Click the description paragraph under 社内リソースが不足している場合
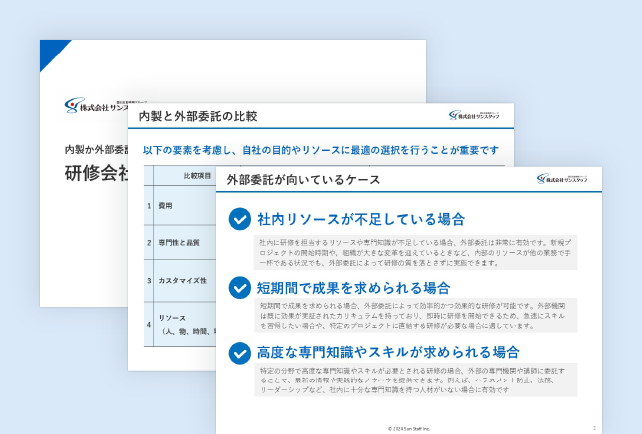This screenshot has width=642, height=434. [x=415, y=253]
